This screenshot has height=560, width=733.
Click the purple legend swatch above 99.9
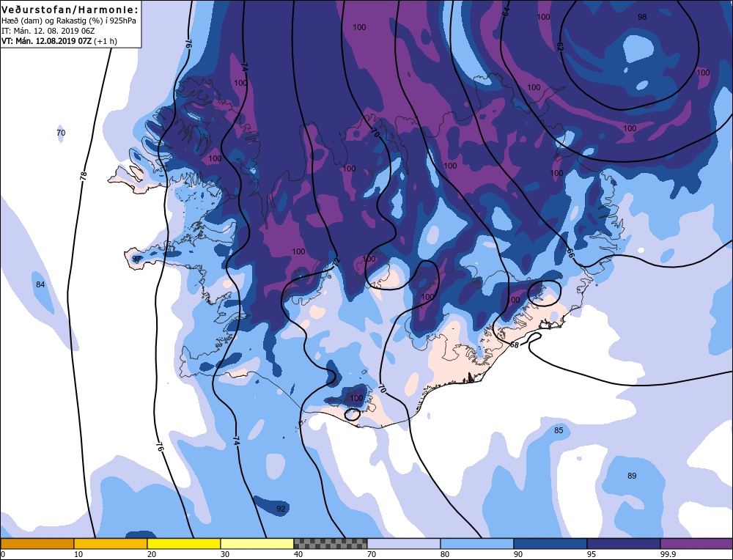(696, 543)
